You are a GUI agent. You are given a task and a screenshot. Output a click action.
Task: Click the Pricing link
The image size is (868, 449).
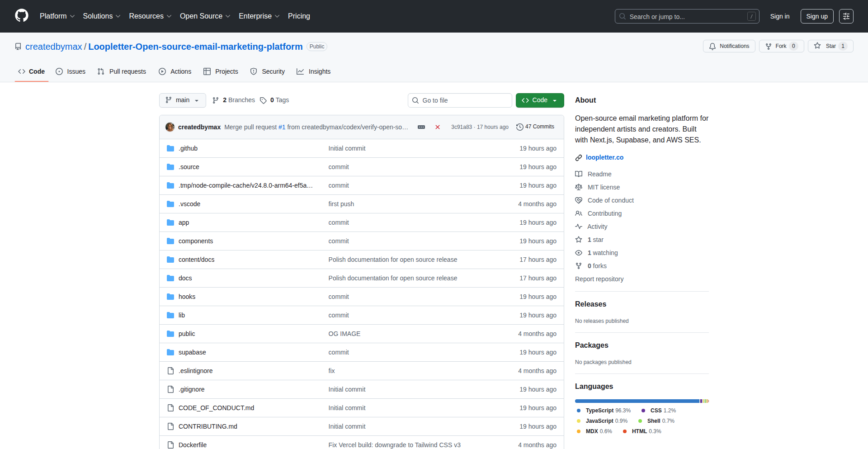coord(299,16)
